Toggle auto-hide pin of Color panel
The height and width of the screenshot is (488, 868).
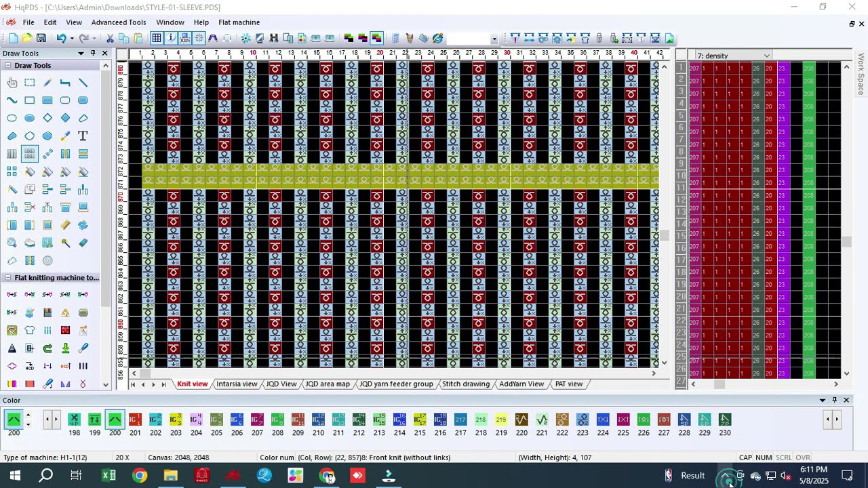[x=835, y=400]
